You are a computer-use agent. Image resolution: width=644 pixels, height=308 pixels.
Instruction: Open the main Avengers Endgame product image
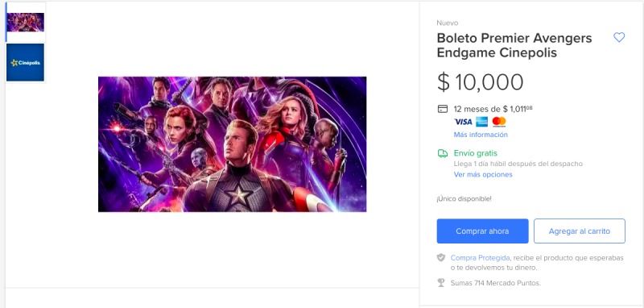point(232,144)
